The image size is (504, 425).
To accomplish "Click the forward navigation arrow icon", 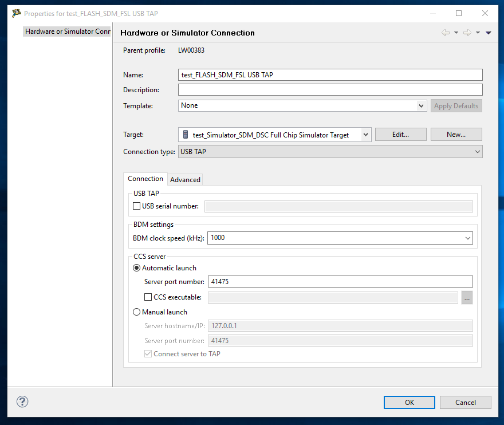I will [x=467, y=33].
